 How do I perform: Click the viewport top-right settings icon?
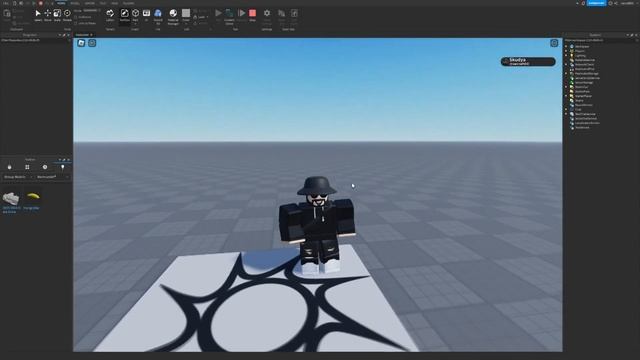click(x=554, y=43)
